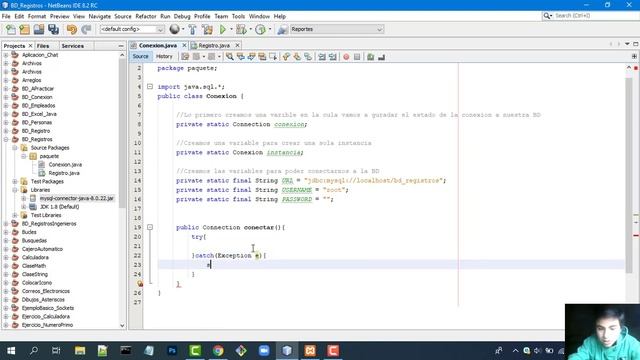Image resolution: width=640 pixels, height=360 pixels.
Task: Click the Find Previous Occurrence editor icon
Action: 241,57
